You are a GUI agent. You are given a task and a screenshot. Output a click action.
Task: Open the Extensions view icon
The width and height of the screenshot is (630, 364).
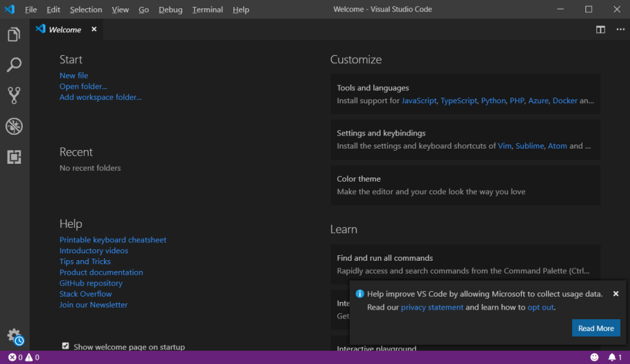point(14,157)
